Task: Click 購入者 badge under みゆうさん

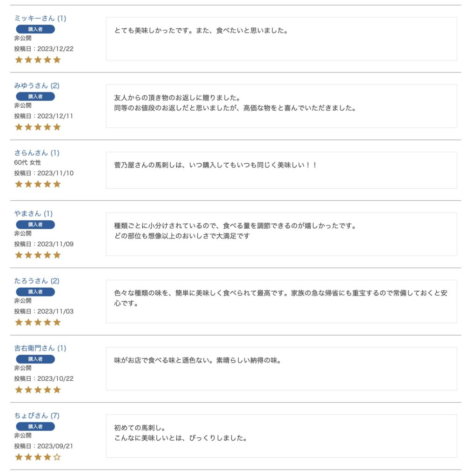Action: [35, 97]
